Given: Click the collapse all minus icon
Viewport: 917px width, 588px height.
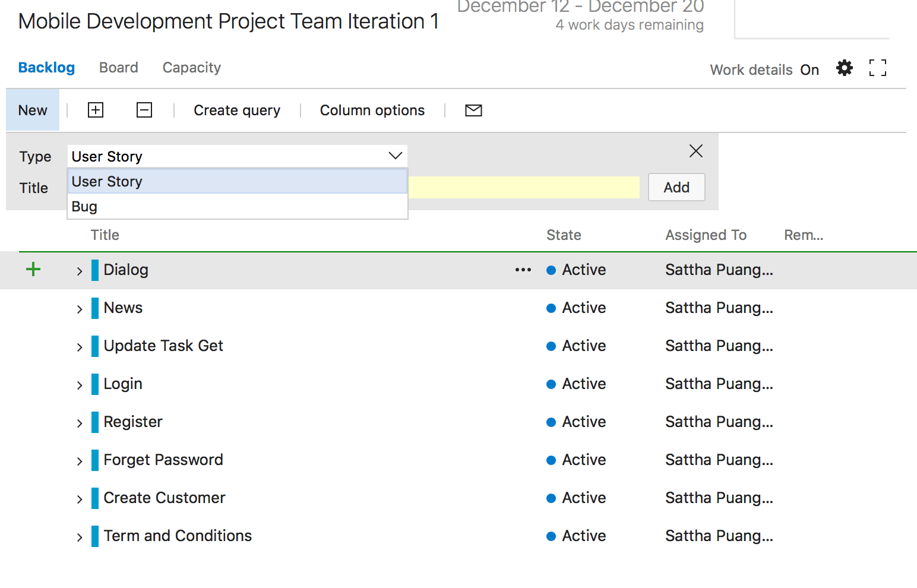Looking at the screenshot, I should pyautogui.click(x=144, y=110).
